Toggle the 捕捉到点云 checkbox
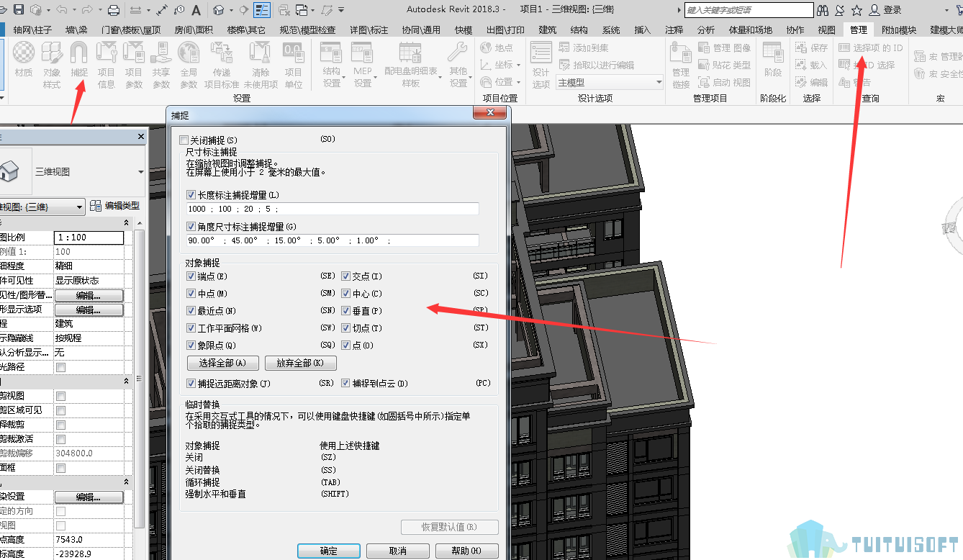This screenshot has height=560, width=963. pyautogui.click(x=345, y=383)
